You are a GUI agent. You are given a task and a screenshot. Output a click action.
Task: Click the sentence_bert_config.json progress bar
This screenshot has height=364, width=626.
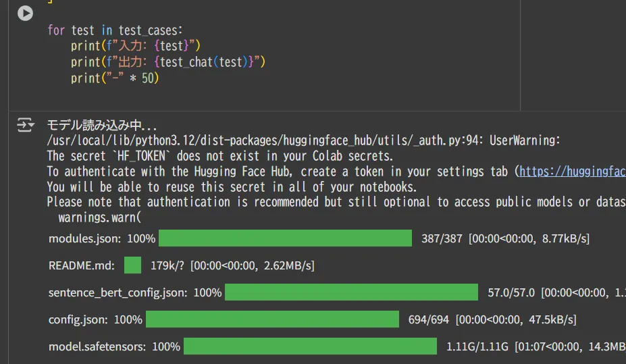(350, 292)
